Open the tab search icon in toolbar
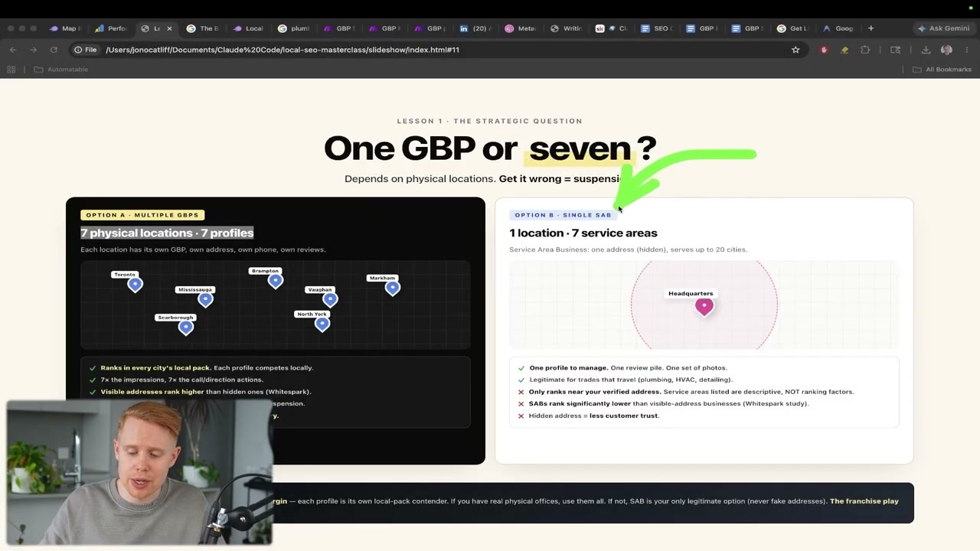This screenshot has width=980, height=551. [895, 50]
